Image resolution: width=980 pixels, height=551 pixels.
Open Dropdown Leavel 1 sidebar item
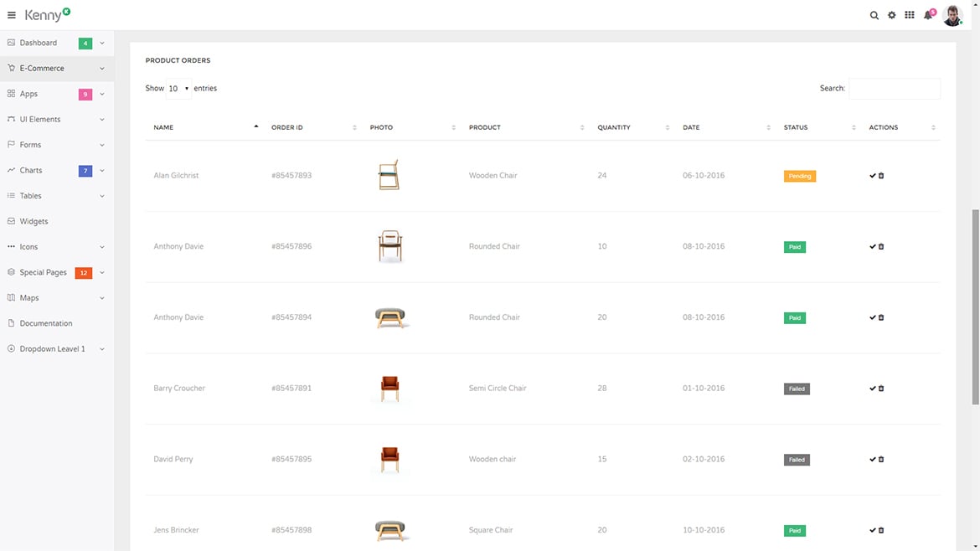coord(57,348)
